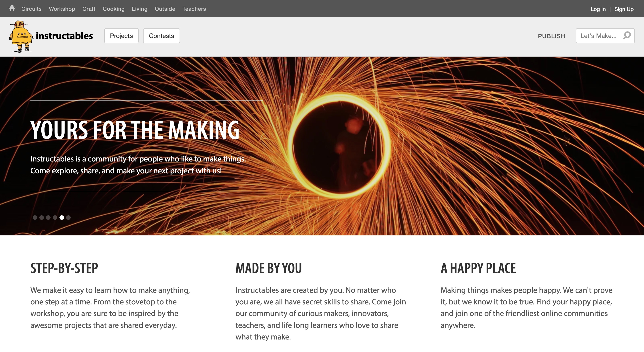Image resolution: width=644 pixels, height=352 pixels.
Task: Open the Projects dropdown button
Action: click(121, 36)
